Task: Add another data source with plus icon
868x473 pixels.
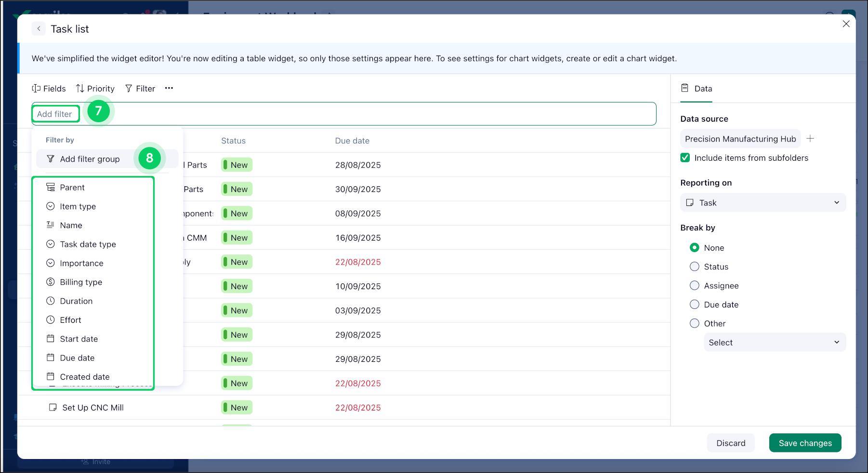Action: point(810,139)
